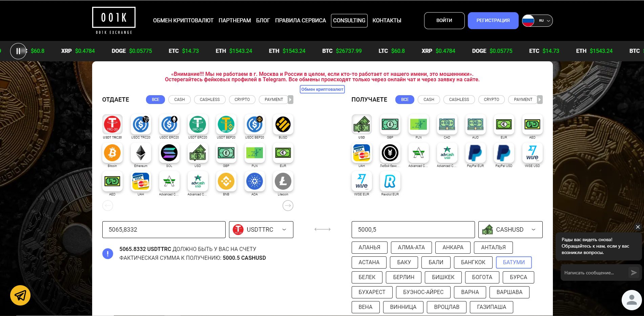This screenshot has width=644, height=316.
Task: Choose PayPal USD payment icon
Action: pos(504,153)
